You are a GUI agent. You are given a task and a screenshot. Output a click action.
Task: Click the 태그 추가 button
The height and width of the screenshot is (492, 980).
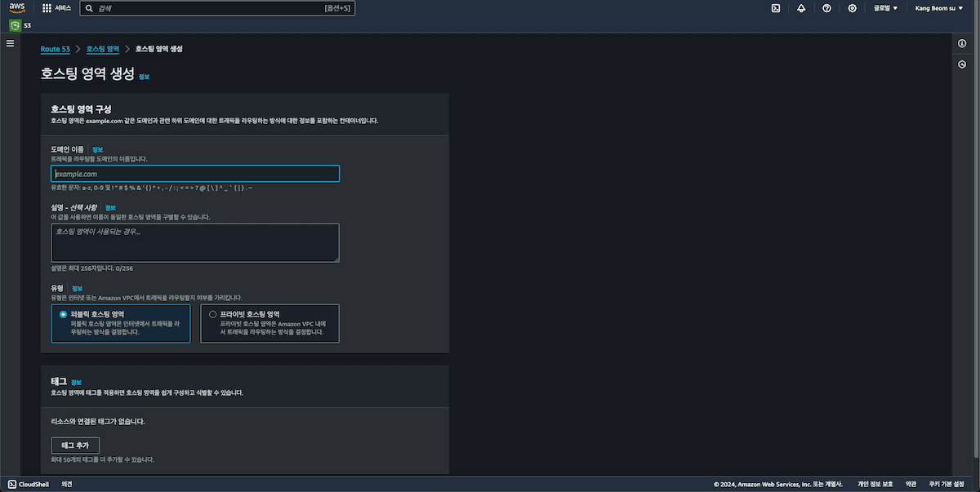(x=75, y=445)
